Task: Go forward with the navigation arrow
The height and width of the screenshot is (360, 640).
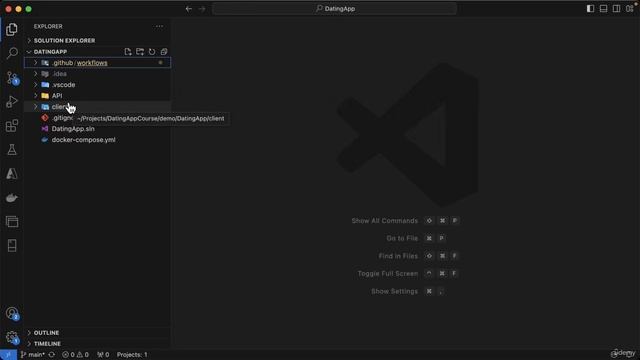Action: coord(202,9)
